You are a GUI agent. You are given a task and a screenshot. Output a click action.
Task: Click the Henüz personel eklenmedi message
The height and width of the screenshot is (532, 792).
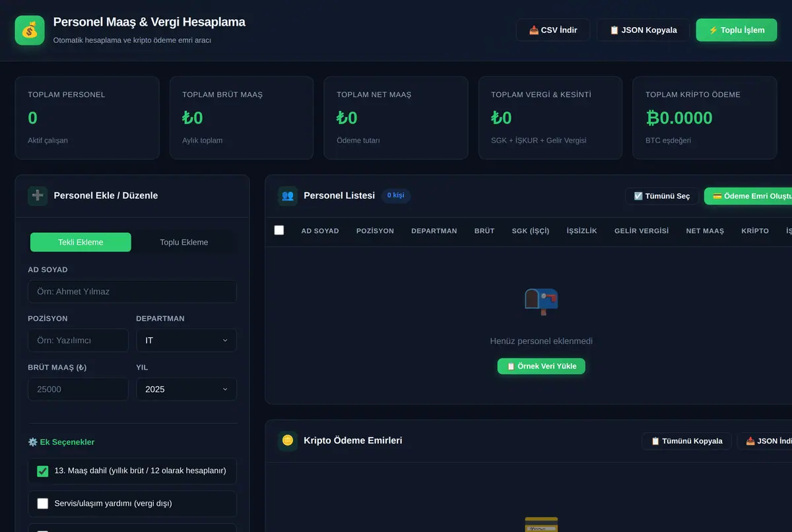pyautogui.click(x=541, y=341)
